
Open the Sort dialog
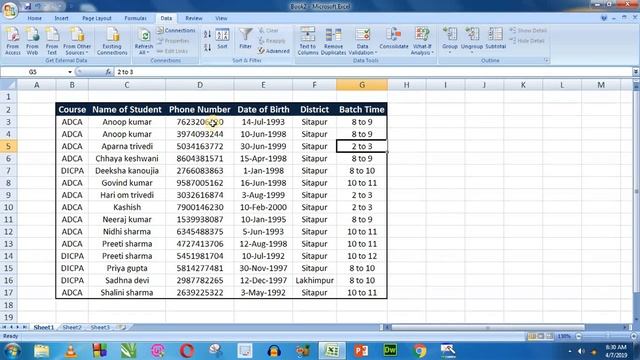coord(222,39)
